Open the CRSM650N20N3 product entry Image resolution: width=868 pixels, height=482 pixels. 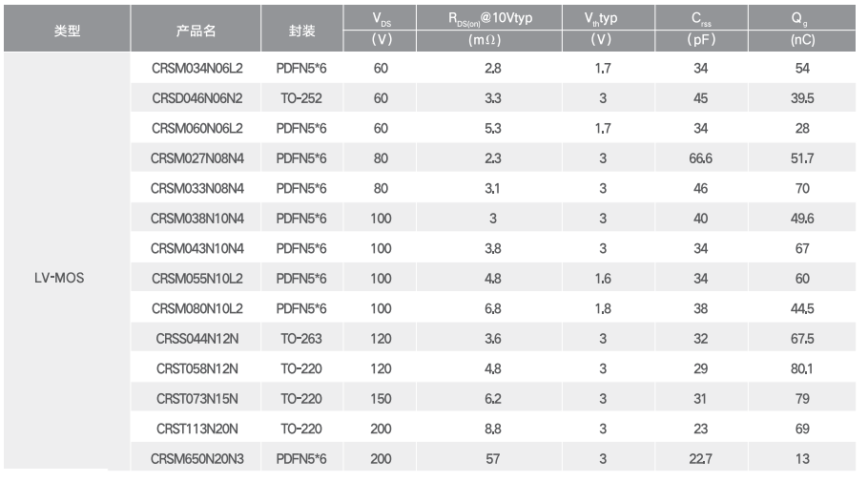pyautogui.click(x=197, y=459)
